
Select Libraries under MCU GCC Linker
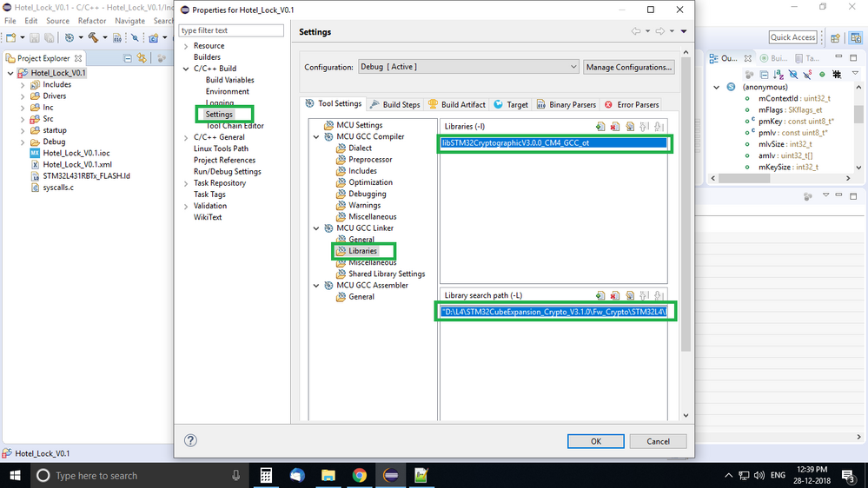(362, 251)
